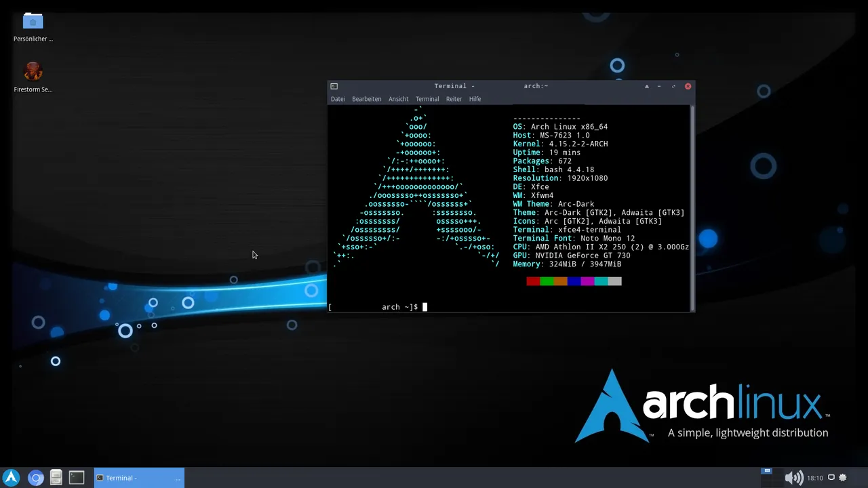Click the 'Terminal Font: Noto Mono 12' line
Screen dimensions: 868x488
[x=574, y=239]
